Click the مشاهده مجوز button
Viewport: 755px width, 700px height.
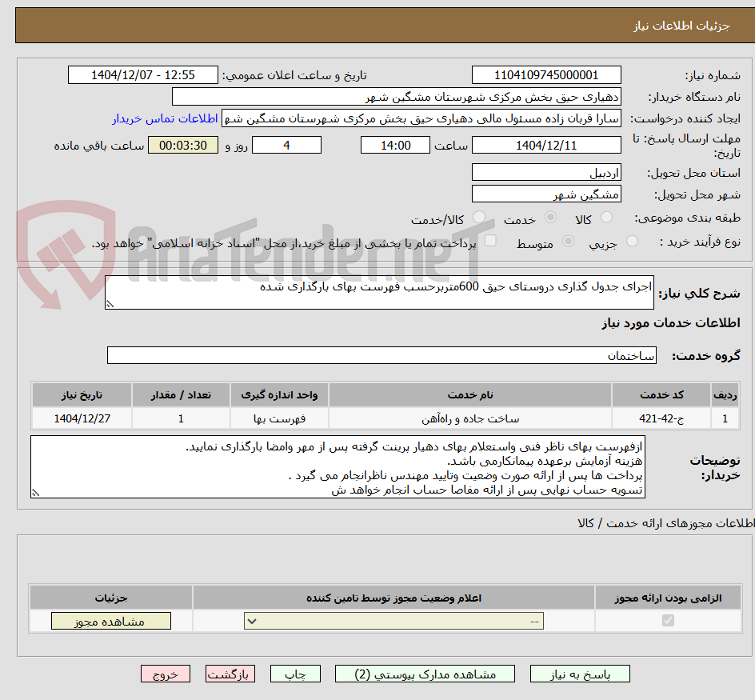coord(110,621)
